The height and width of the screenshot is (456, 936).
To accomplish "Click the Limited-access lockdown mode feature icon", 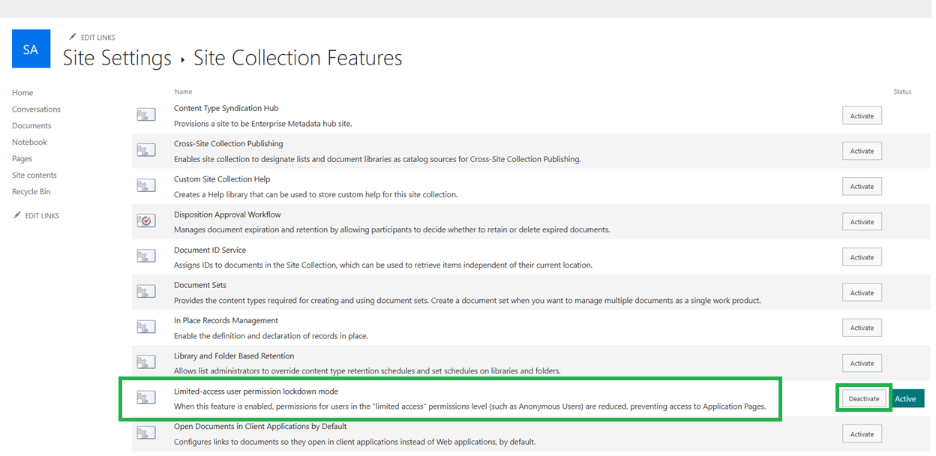I will [146, 398].
